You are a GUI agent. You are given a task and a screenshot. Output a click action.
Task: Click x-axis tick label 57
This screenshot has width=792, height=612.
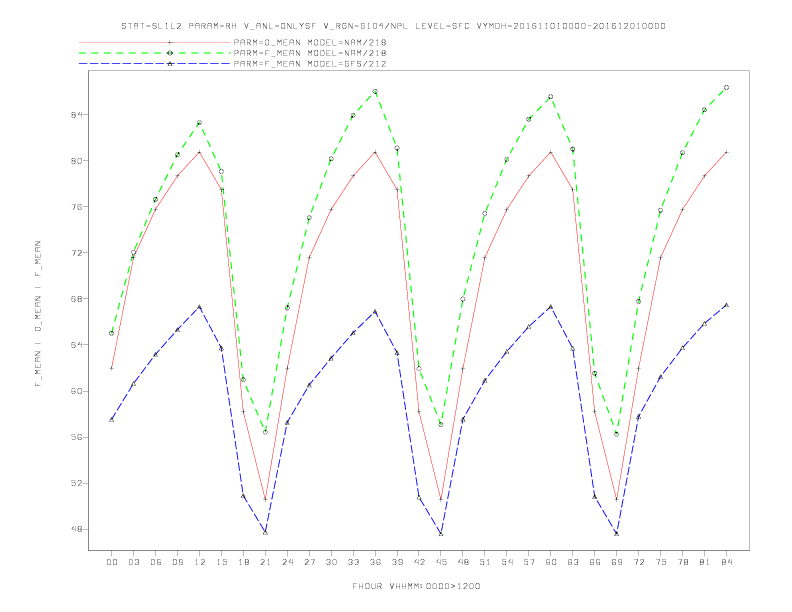coord(529,562)
